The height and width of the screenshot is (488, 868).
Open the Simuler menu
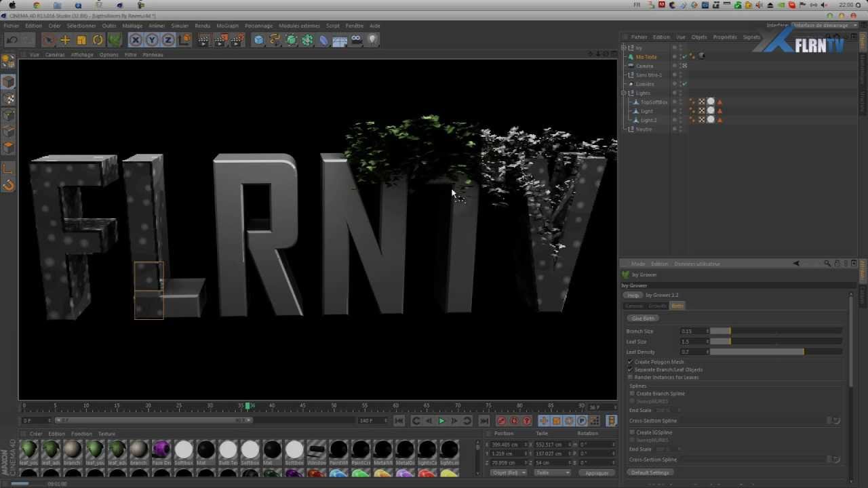tap(180, 26)
